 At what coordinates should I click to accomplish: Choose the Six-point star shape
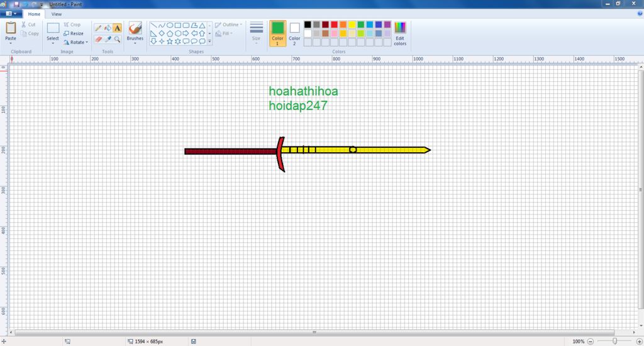point(178,41)
